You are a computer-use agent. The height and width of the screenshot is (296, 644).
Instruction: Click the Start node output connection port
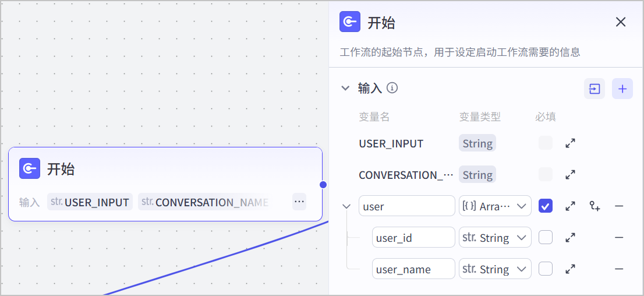pyautogui.click(x=323, y=185)
